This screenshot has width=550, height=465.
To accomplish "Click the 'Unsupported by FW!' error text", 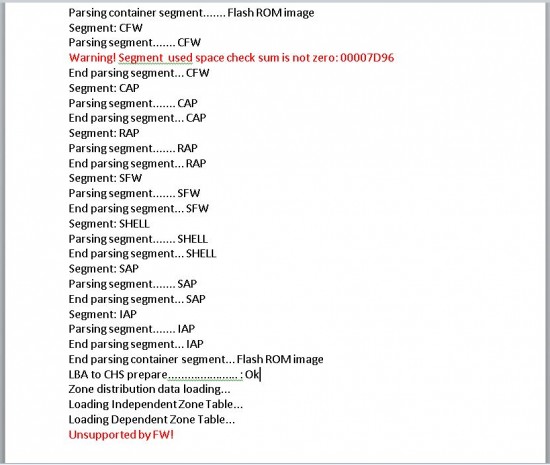I will click(121, 435).
